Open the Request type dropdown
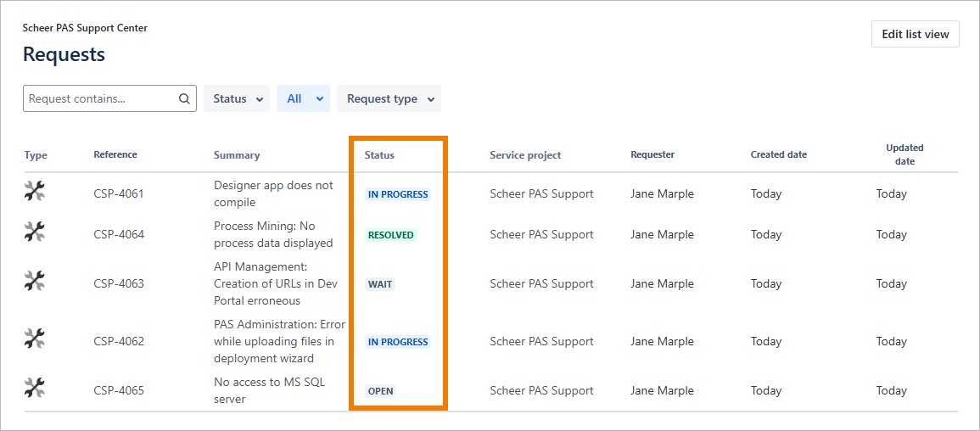The image size is (980, 431). click(x=389, y=98)
